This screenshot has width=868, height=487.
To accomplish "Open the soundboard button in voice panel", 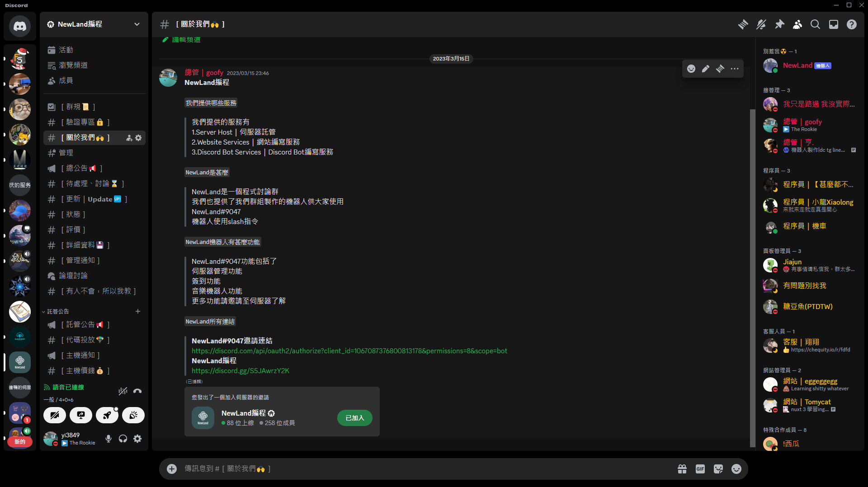I will point(133,415).
